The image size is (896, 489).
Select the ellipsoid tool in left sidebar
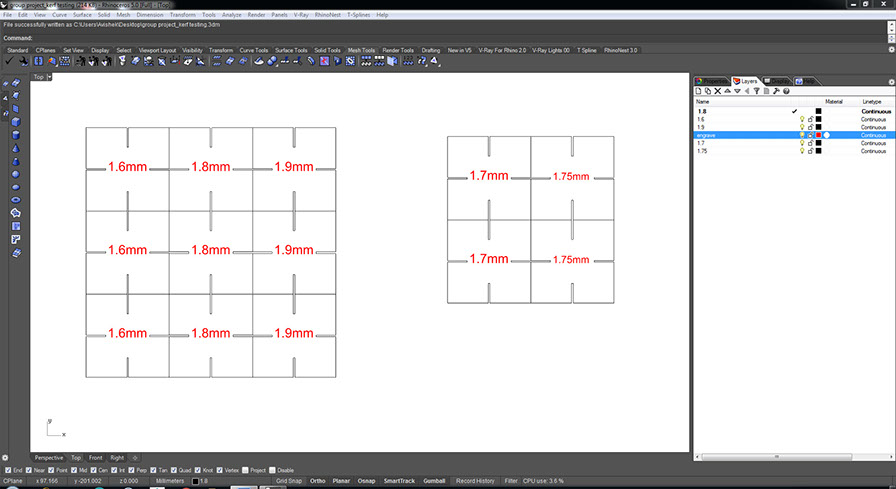[x=16, y=187]
